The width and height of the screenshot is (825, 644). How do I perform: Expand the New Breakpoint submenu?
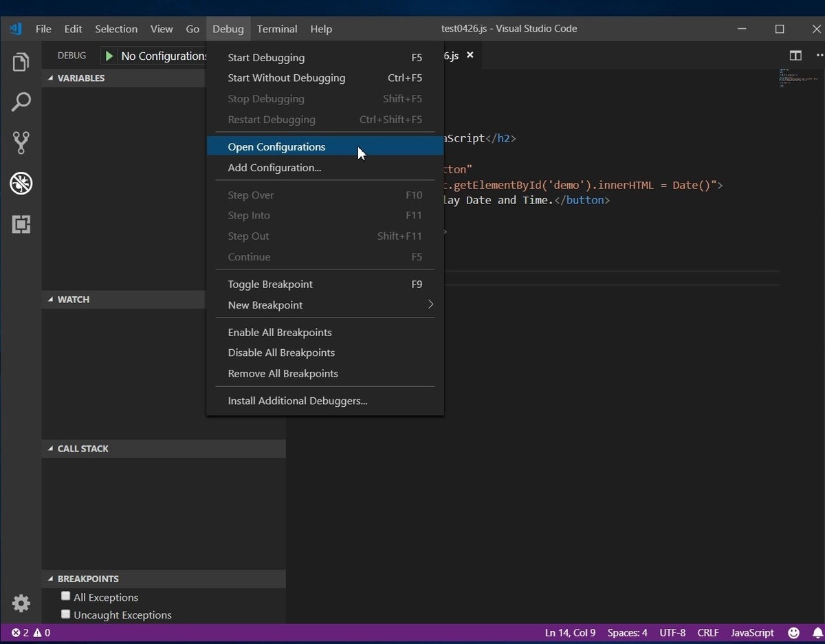click(x=325, y=305)
